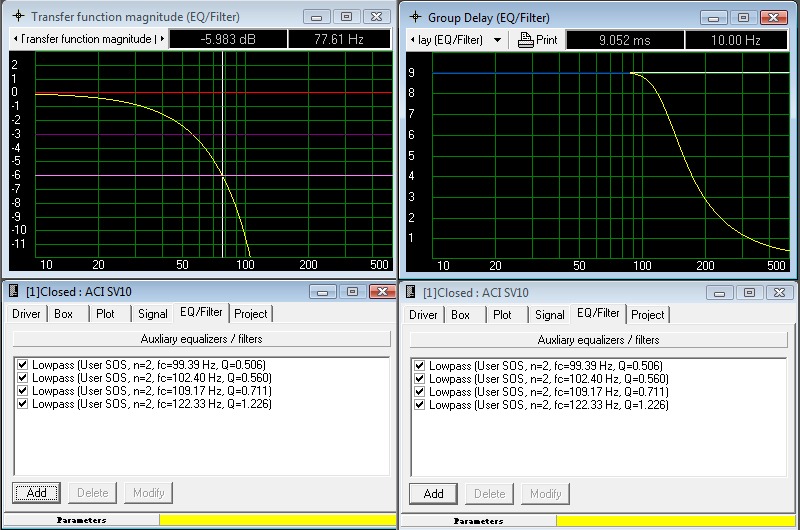Switch to the Project tab in the left window

click(x=251, y=314)
